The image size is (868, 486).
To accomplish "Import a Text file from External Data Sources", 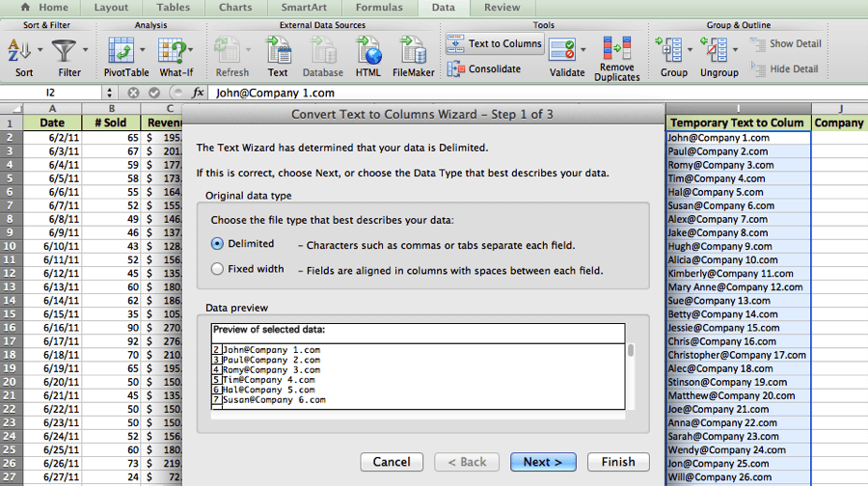I will coord(278,49).
